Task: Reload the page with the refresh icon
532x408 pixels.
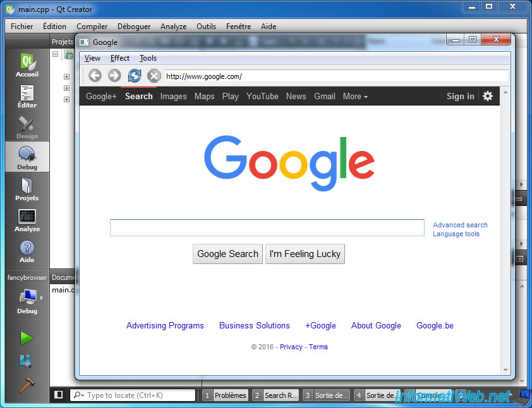Action: point(135,76)
